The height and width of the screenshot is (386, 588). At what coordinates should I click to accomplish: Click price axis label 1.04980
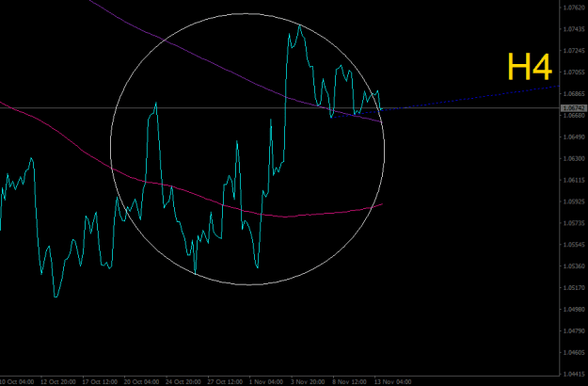tap(575, 309)
